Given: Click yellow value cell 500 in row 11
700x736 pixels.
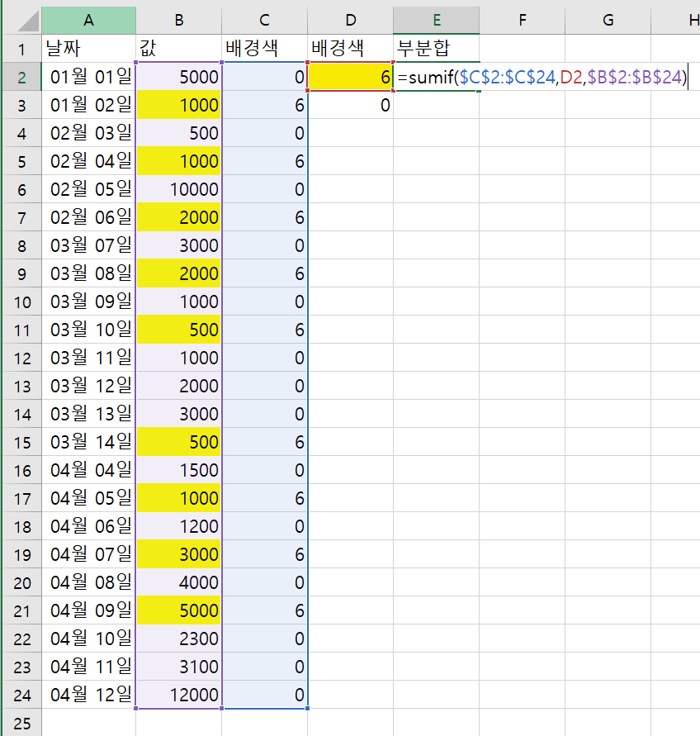Looking at the screenshot, I should (179, 330).
